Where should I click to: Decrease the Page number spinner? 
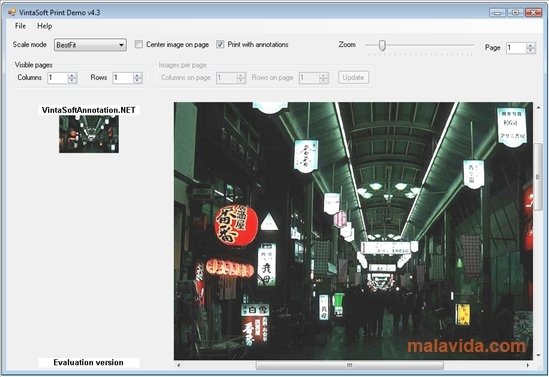coord(531,50)
